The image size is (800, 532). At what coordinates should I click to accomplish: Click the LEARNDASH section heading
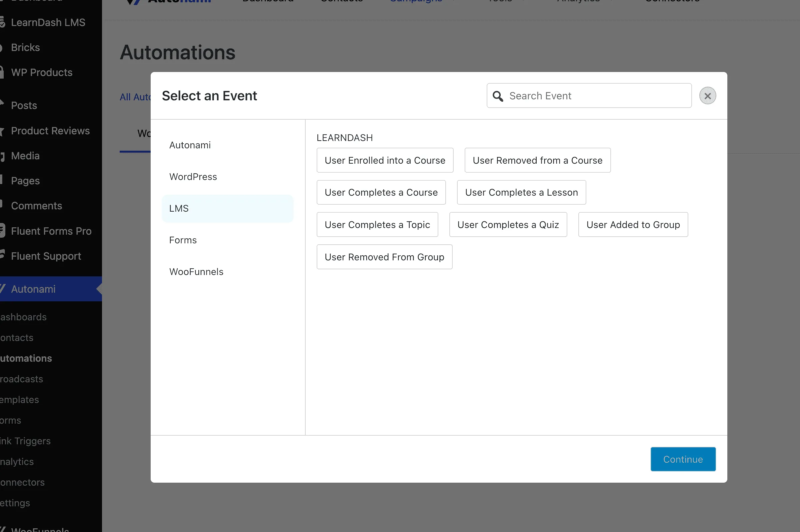coord(344,138)
